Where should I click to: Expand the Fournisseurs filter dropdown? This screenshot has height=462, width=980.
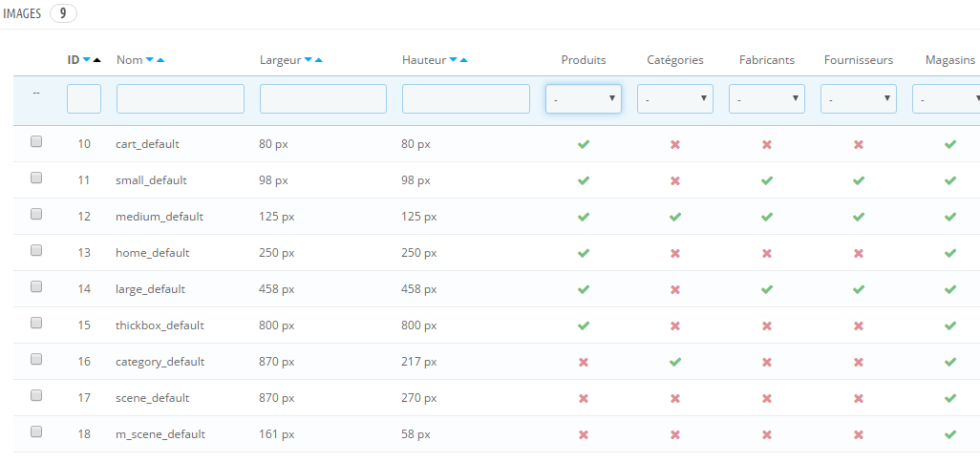tap(859, 98)
